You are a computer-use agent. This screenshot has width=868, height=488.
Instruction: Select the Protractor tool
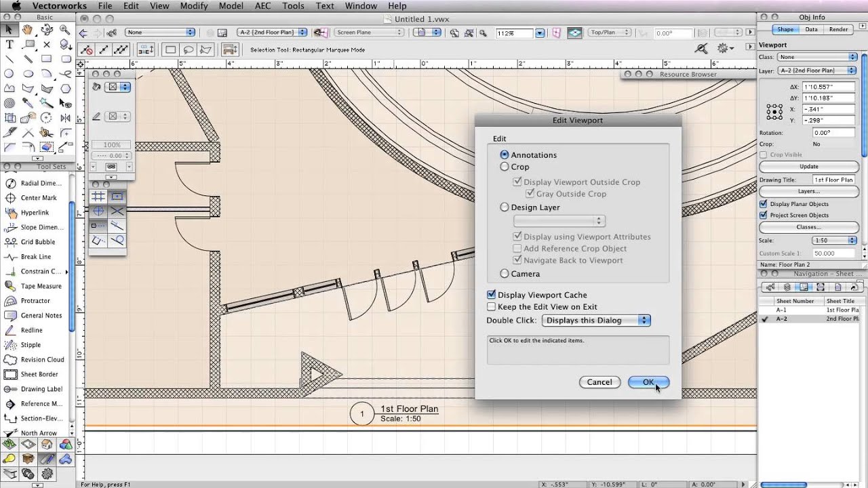[34, 301]
